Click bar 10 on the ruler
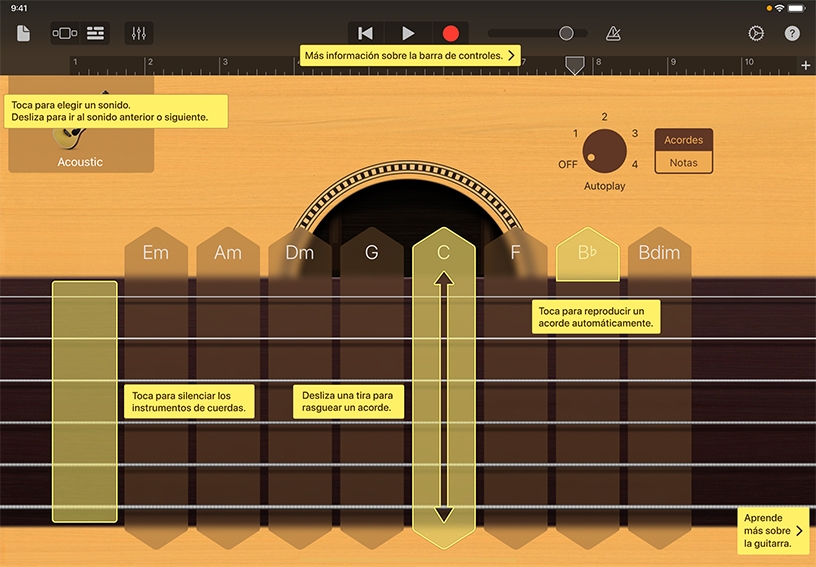The image size is (816, 567). click(x=749, y=62)
